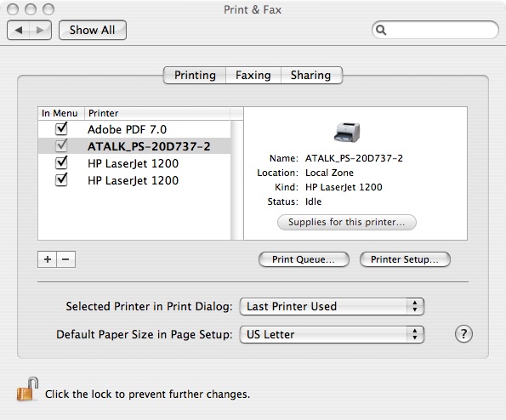Open Default Paper Size dropdown

coord(332,334)
